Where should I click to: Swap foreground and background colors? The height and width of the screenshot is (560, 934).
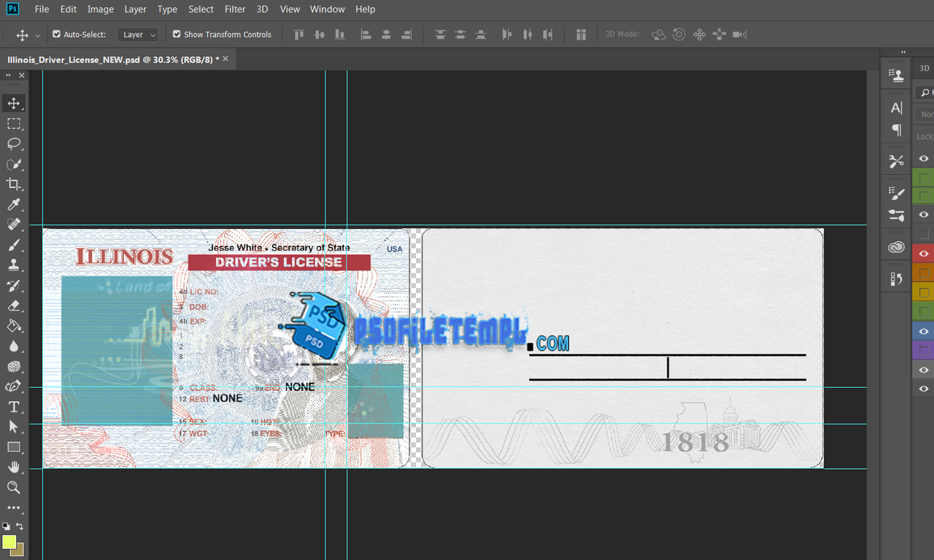pos(20,526)
